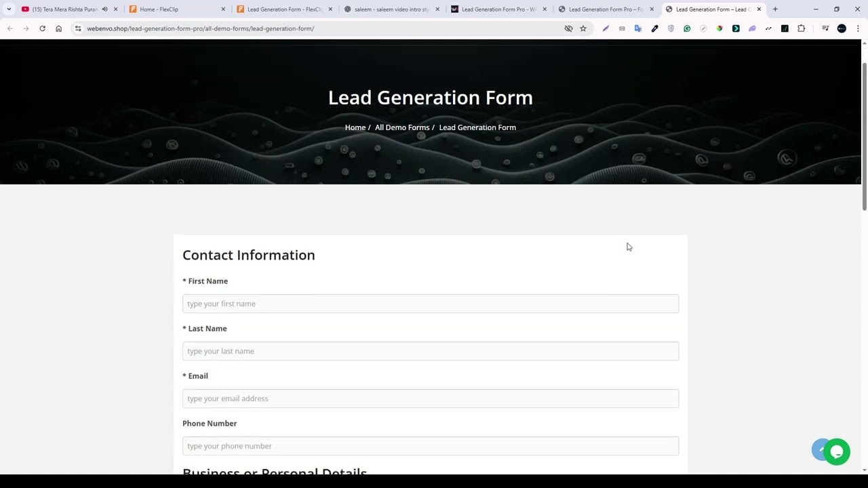Screen dimensions: 868x488
Task: Click the page vertical scrollbar thumb
Action: pos(865,136)
